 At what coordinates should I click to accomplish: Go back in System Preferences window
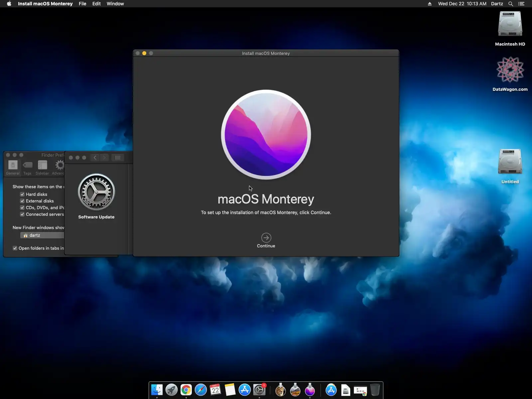pyautogui.click(x=95, y=158)
